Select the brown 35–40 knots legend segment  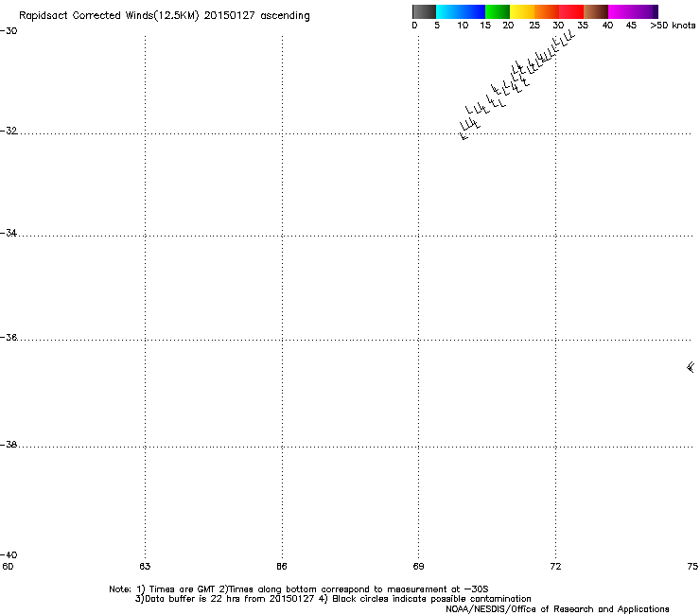pos(596,11)
